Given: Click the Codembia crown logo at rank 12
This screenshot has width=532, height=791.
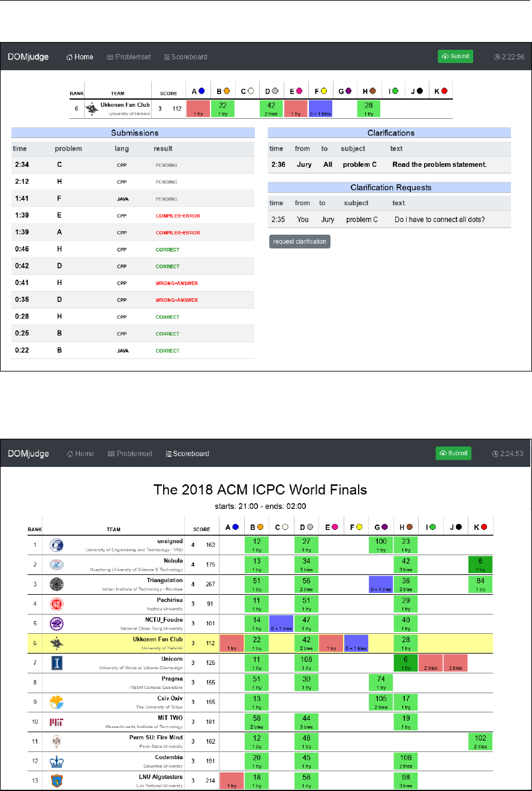Looking at the screenshot, I should [x=56, y=761].
